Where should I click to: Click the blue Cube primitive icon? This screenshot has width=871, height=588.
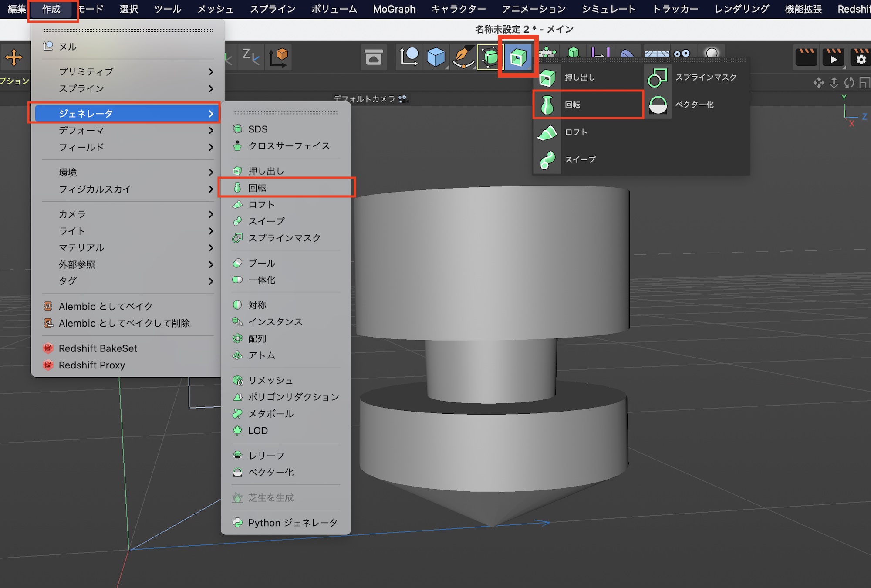[x=435, y=57]
